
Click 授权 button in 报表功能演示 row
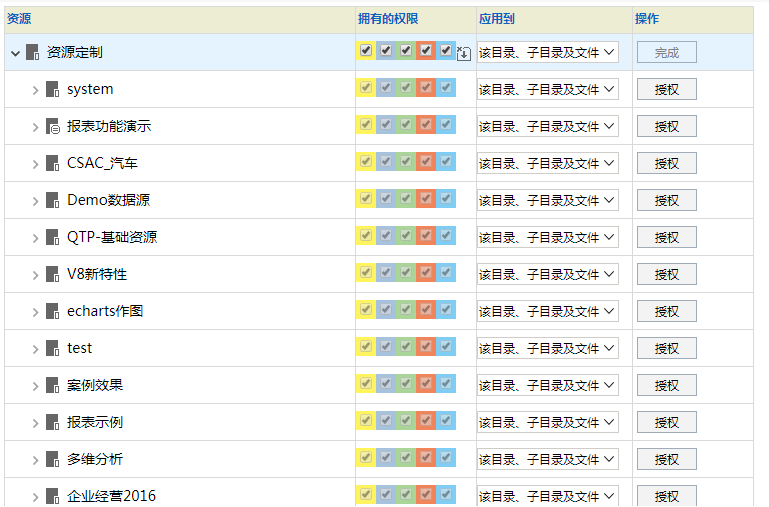point(666,126)
